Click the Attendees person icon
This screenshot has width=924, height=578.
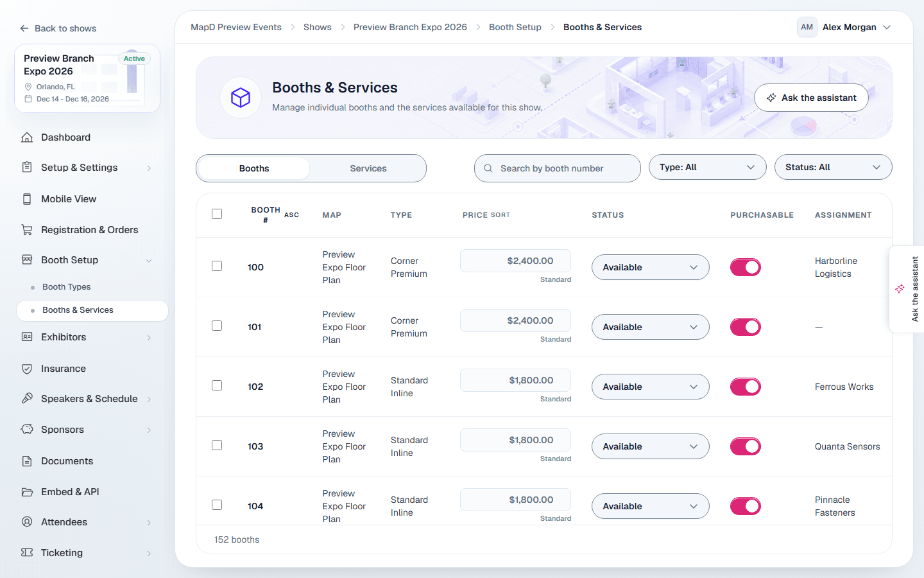pyautogui.click(x=27, y=522)
